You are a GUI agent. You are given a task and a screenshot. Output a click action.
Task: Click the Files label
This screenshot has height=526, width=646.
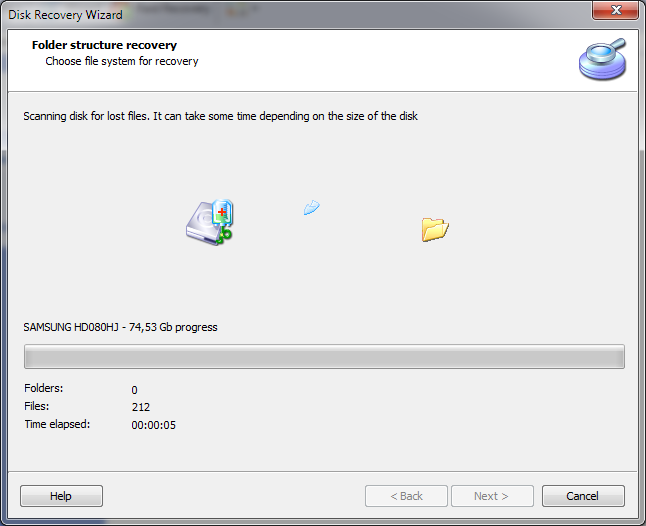(36, 406)
